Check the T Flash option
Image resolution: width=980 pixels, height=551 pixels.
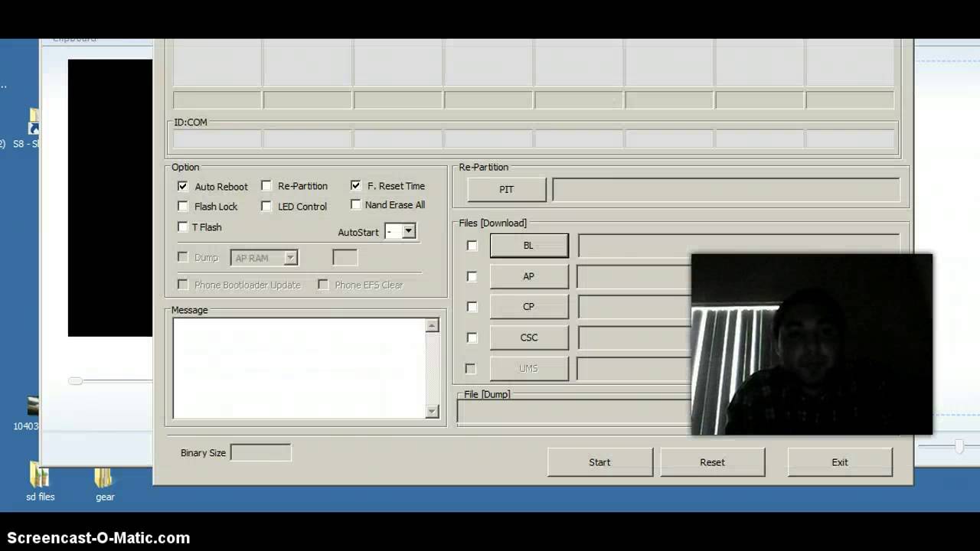click(182, 227)
